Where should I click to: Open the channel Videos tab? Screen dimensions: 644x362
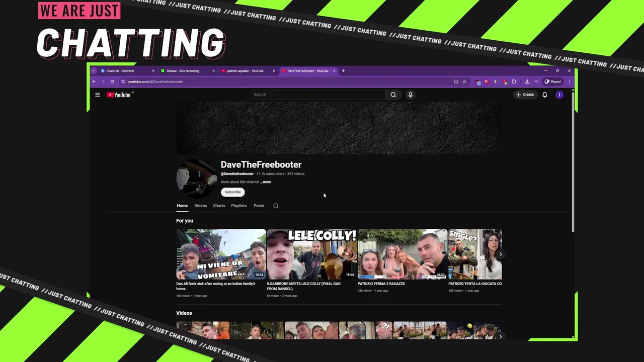point(200,206)
